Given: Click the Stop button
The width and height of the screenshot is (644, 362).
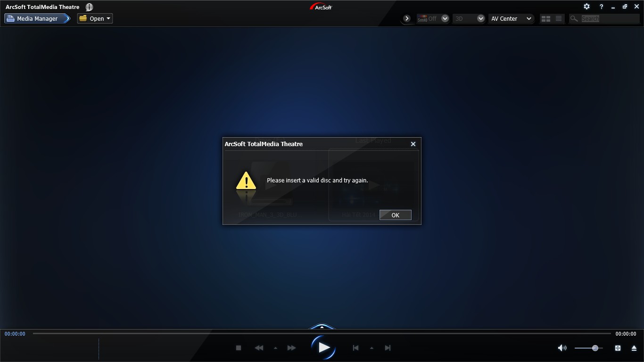Looking at the screenshot, I should (x=239, y=348).
